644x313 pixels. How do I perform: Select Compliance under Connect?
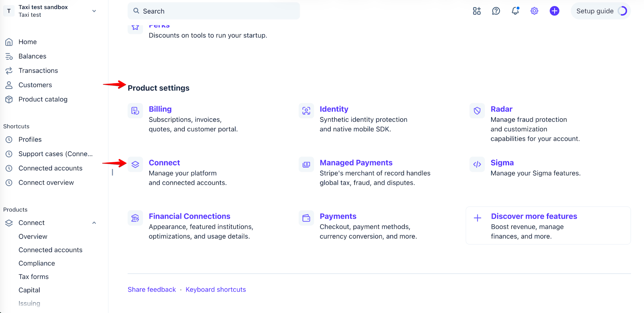(x=37, y=263)
